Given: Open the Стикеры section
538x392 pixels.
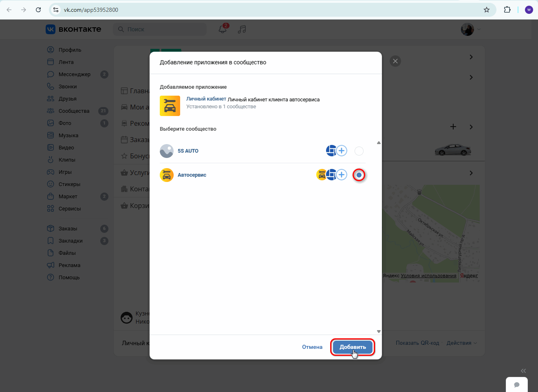Looking at the screenshot, I should [x=69, y=184].
